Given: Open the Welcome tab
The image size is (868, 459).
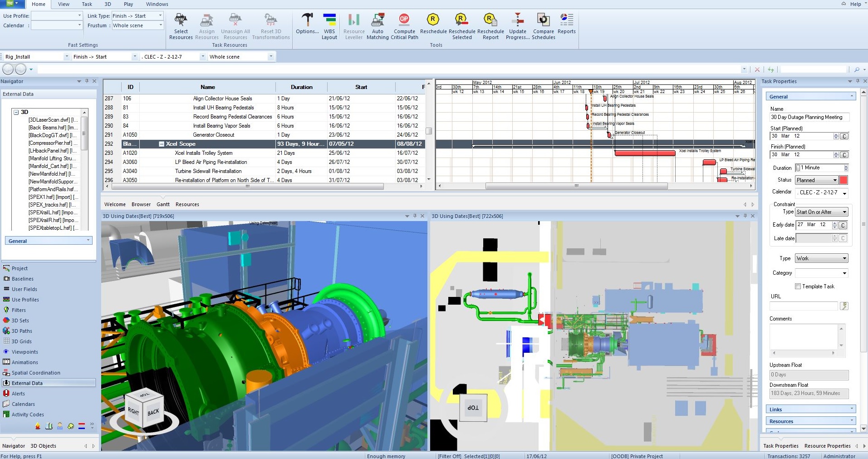Looking at the screenshot, I should [x=115, y=204].
